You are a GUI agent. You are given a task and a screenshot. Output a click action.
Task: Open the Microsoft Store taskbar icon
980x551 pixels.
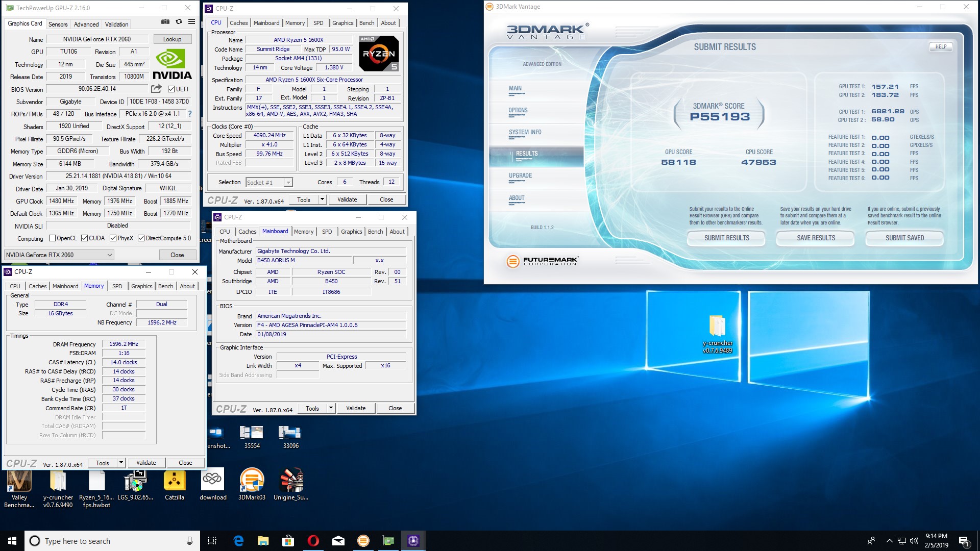pyautogui.click(x=288, y=541)
